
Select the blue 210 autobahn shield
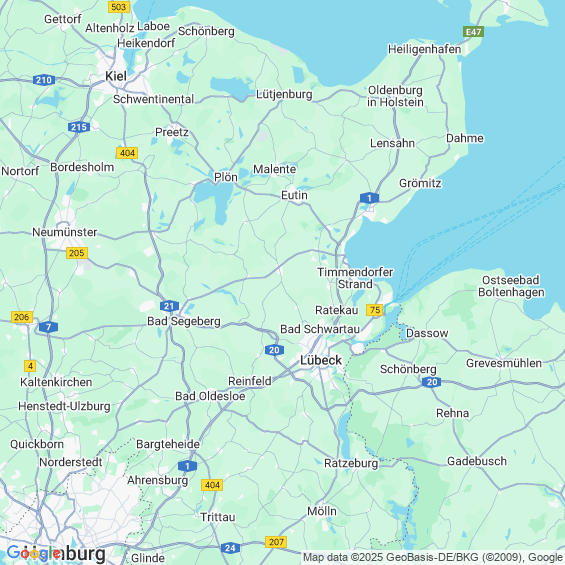pyautogui.click(x=44, y=80)
